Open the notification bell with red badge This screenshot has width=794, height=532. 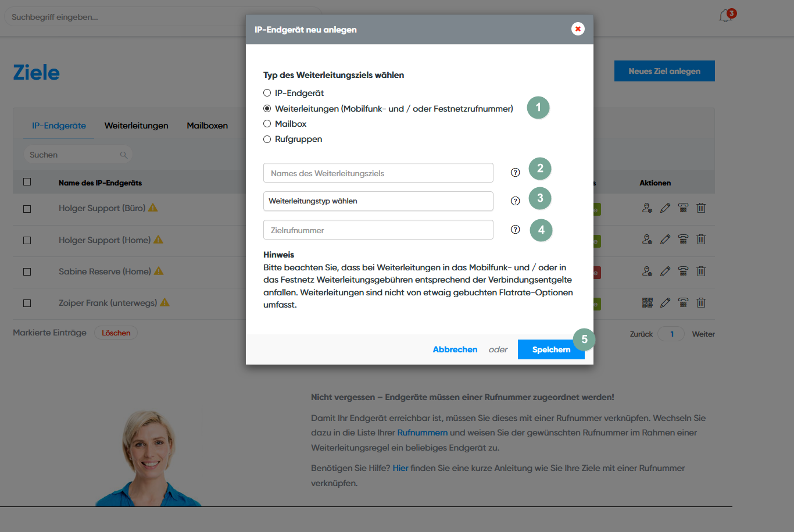725,16
